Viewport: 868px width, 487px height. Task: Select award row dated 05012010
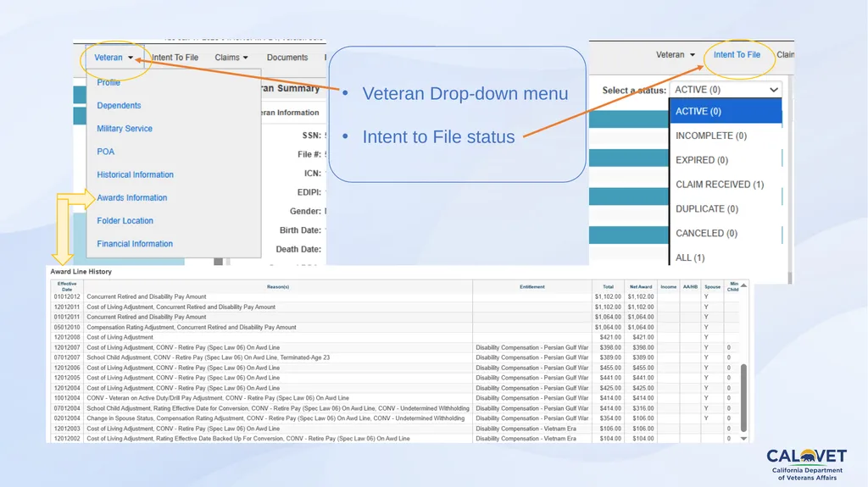click(395, 327)
